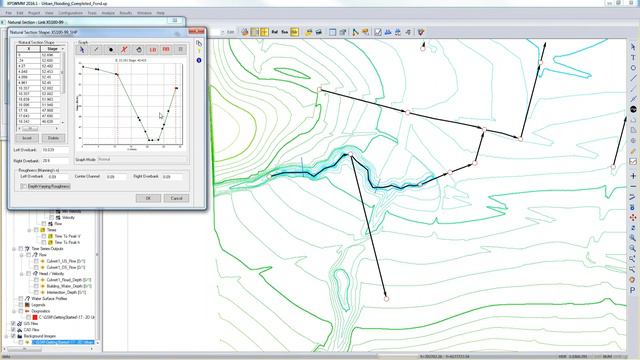Toggle the Legends layer checkbox
The height and width of the screenshot is (360, 640).
click(21, 305)
